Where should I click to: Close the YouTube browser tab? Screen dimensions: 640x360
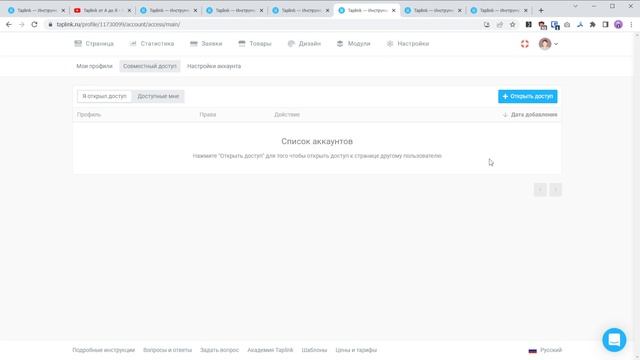129,10
